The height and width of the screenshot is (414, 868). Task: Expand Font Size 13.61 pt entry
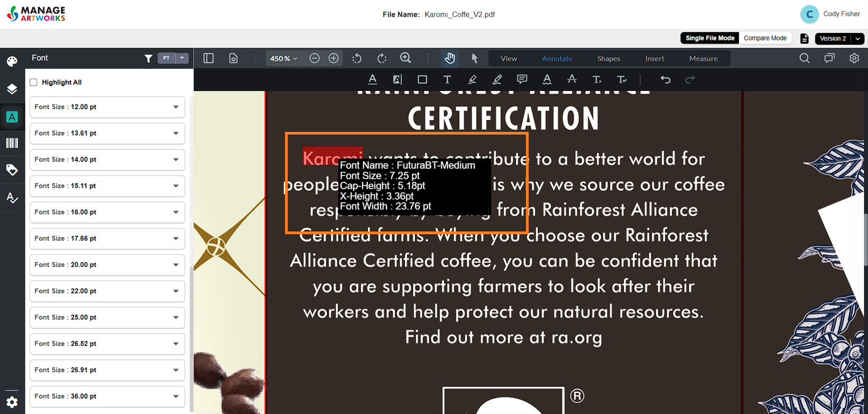[x=108, y=134]
